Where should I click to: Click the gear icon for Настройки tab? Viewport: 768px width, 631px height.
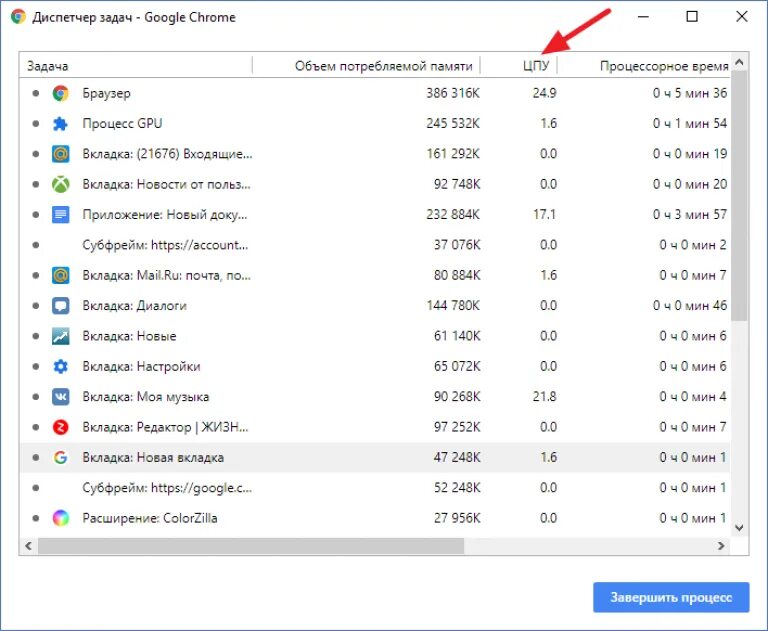pos(60,366)
